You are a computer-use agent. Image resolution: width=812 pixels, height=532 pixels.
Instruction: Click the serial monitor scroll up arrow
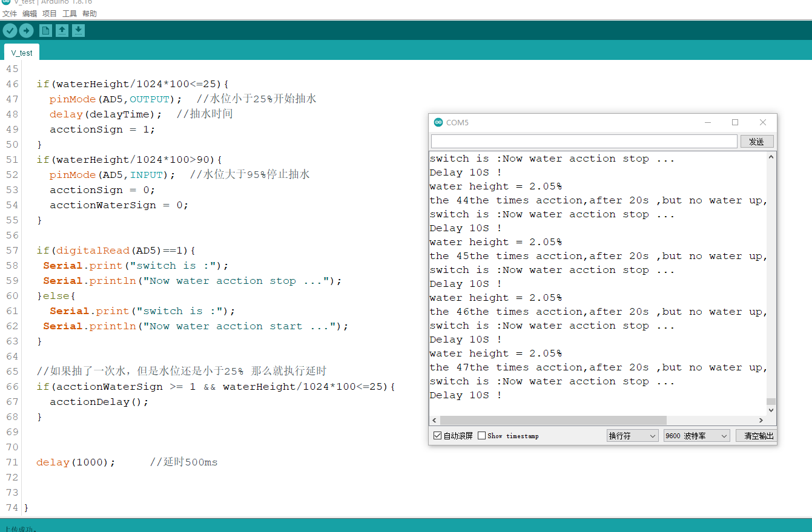(770, 157)
